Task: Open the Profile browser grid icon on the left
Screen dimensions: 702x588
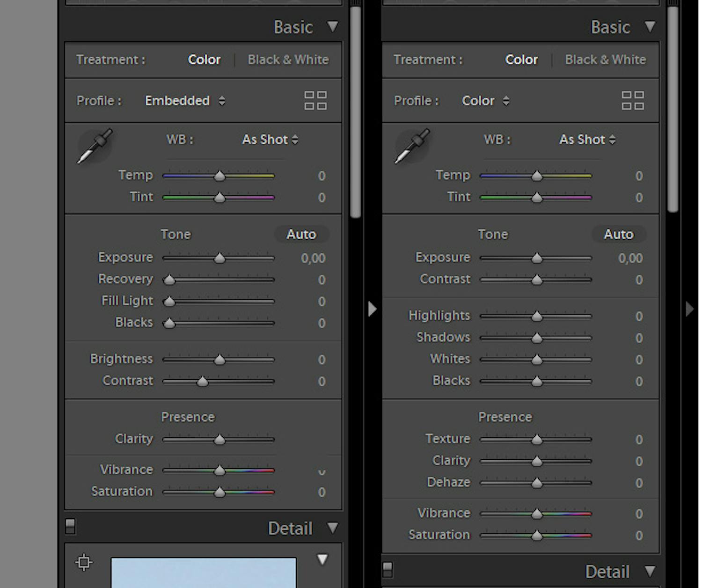Action: coord(315,100)
